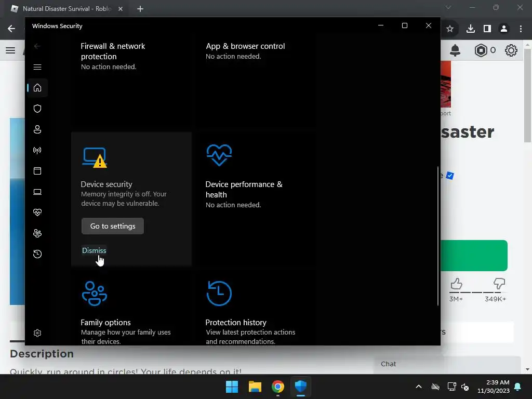
Task: Open muted volume tray icon
Action: point(465,387)
